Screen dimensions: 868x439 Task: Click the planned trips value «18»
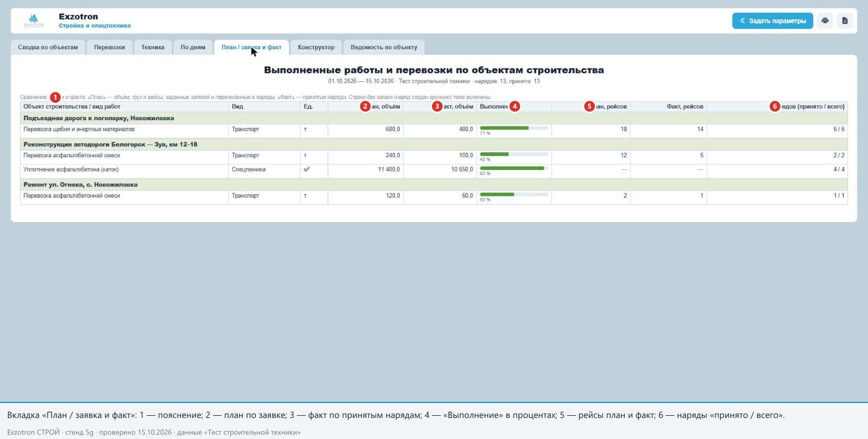coord(623,129)
